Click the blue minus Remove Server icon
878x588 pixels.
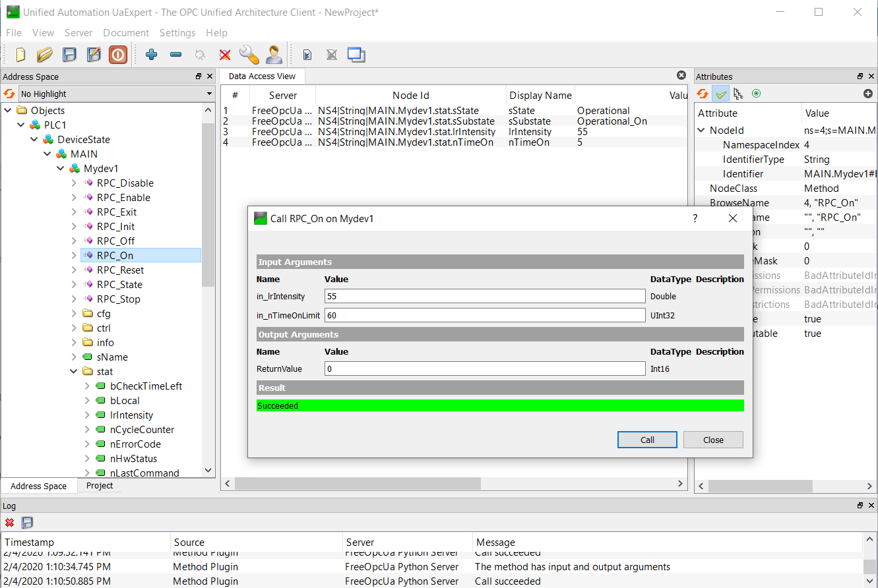tap(175, 55)
